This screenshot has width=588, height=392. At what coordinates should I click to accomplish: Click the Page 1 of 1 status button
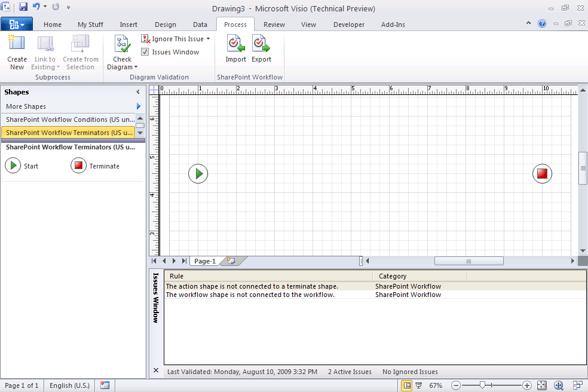[22, 385]
